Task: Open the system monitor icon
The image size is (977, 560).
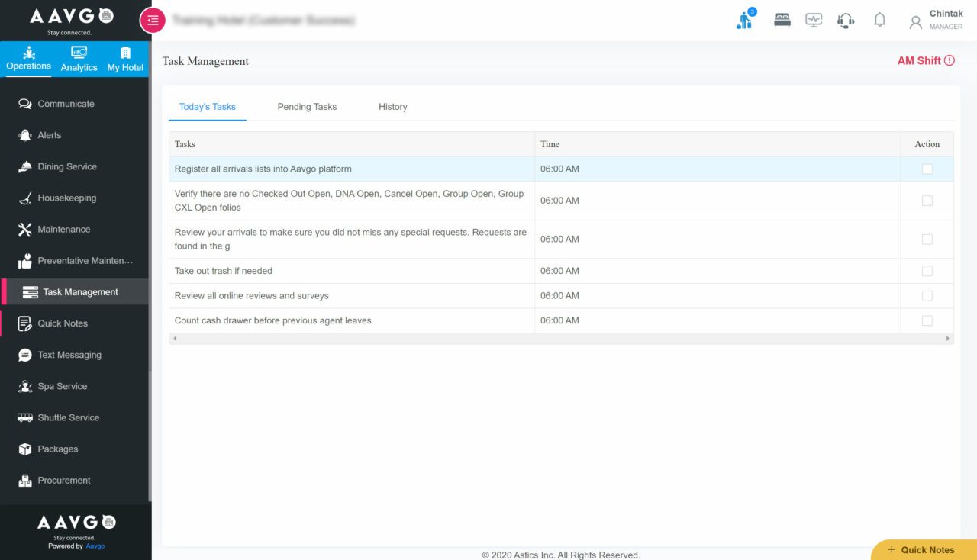Action: (814, 20)
